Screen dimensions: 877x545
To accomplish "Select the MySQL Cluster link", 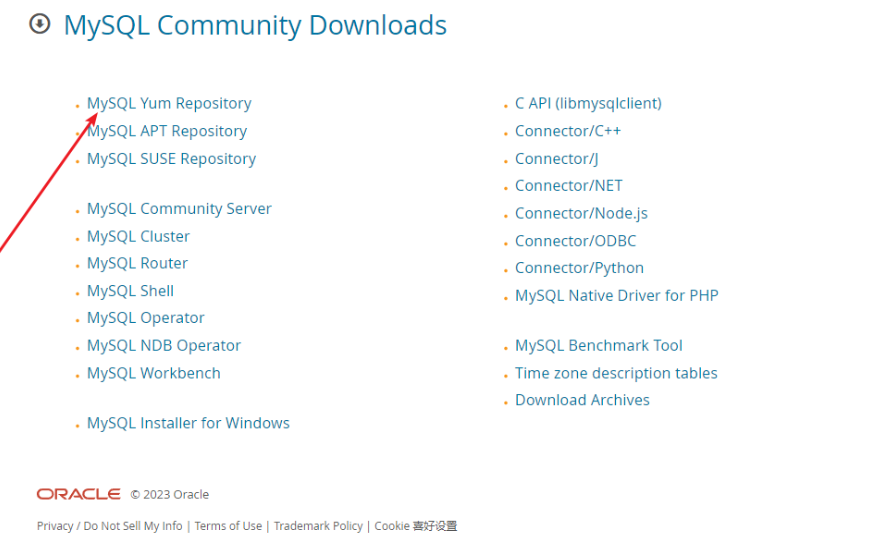I will tap(138, 236).
